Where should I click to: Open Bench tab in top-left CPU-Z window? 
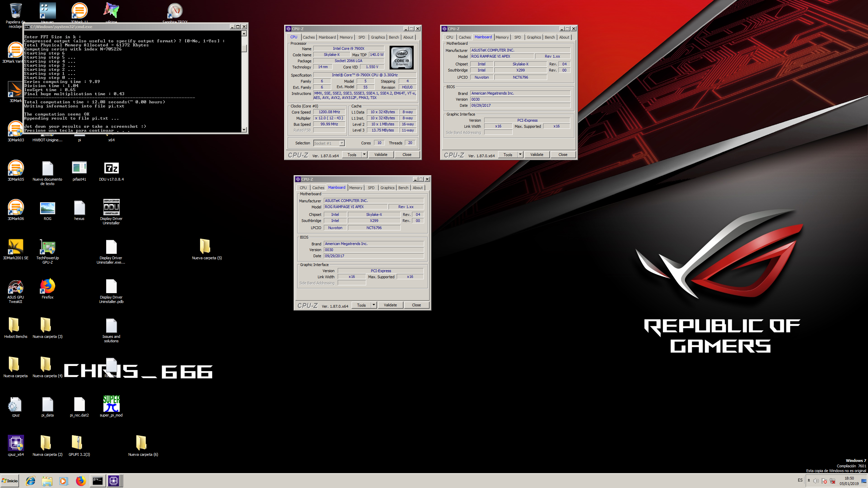coord(394,37)
